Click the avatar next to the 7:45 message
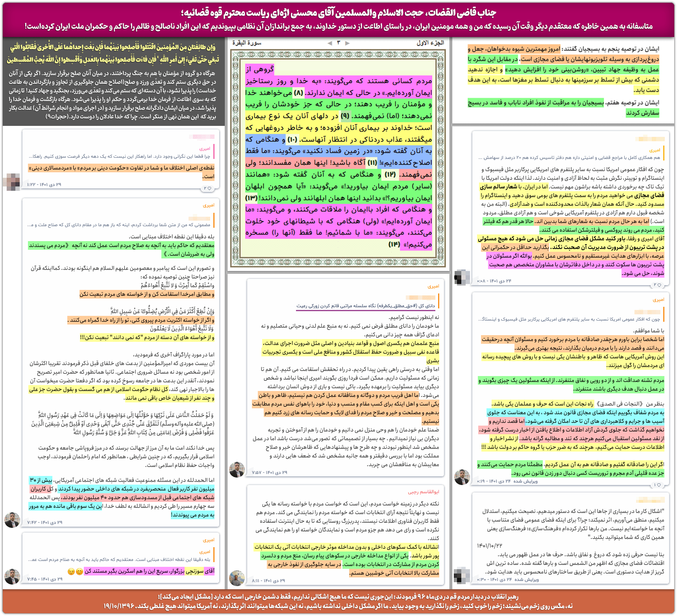Viewport: 677px width, 616px height. coord(12,577)
